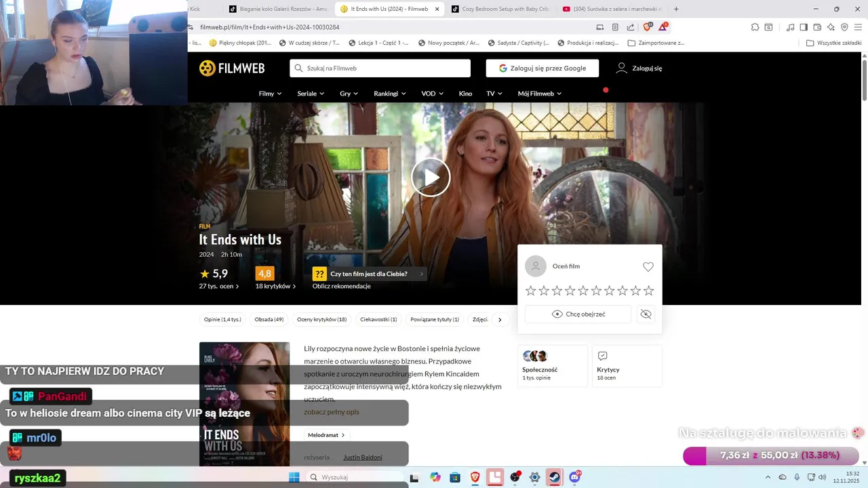The image size is (868, 488).
Task: Switch to the Bieganie koło Galerii Rzeszów tab
Action: (x=278, y=9)
